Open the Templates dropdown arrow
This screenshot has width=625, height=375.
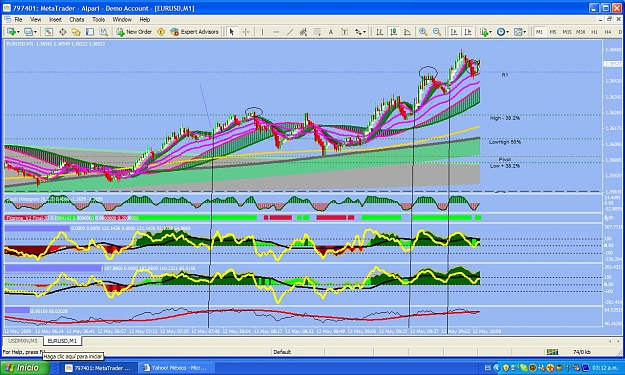click(525, 32)
